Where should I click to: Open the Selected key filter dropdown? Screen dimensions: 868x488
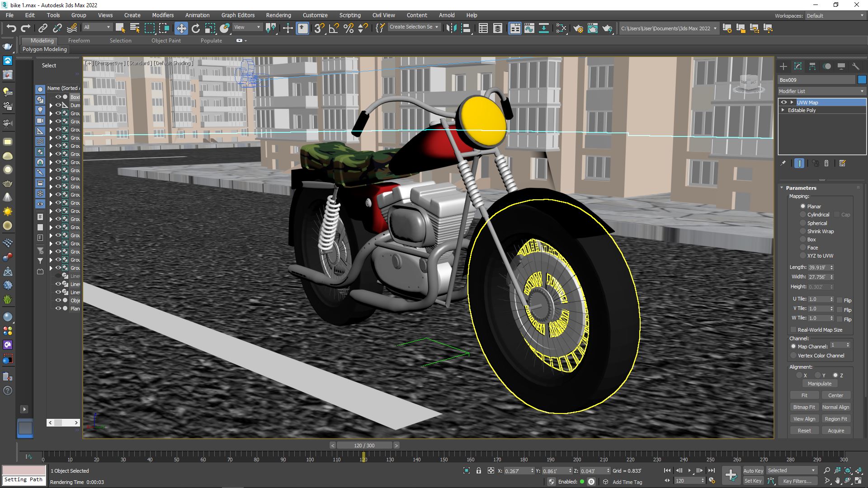[x=791, y=470]
